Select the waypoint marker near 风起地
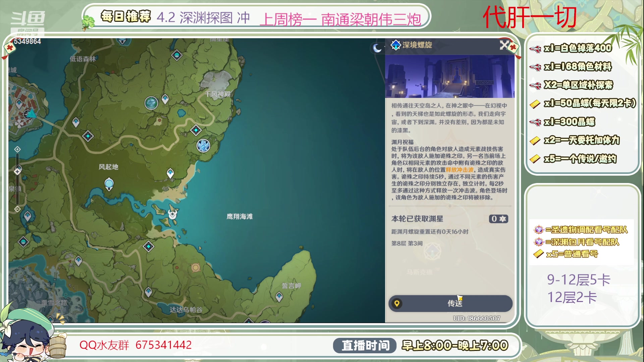 (109, 184)
